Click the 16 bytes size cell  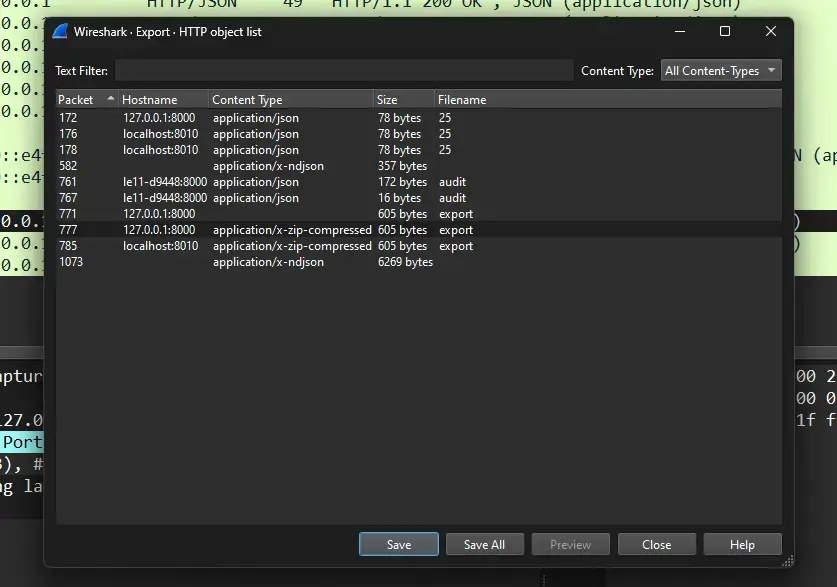(399, 198)
